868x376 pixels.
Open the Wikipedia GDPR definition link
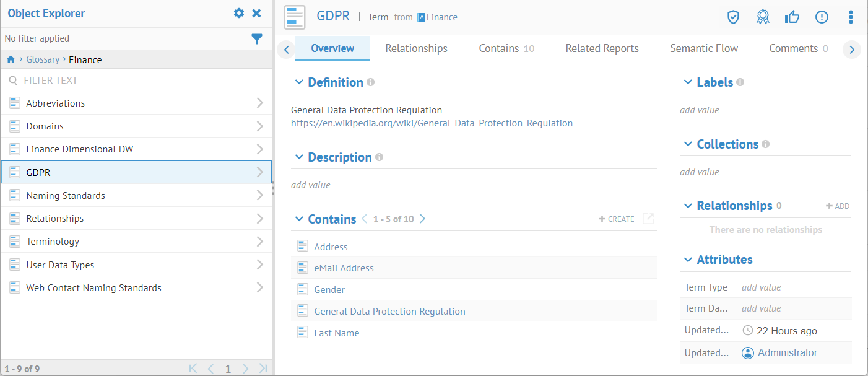click(432, 123)
